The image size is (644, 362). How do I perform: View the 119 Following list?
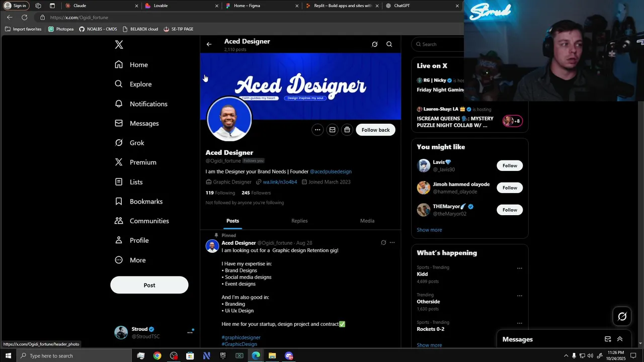pos(220,193)
